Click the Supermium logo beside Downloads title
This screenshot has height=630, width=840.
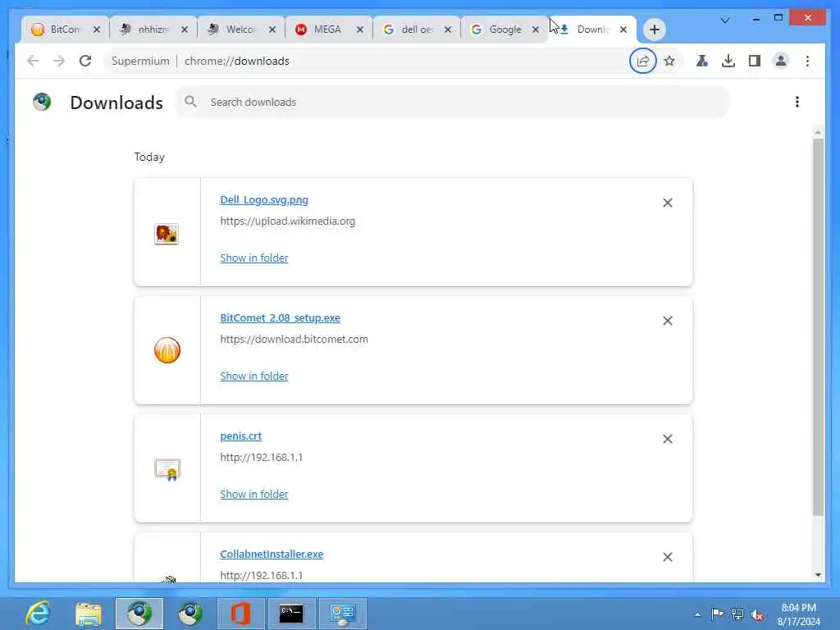point(42,101)
